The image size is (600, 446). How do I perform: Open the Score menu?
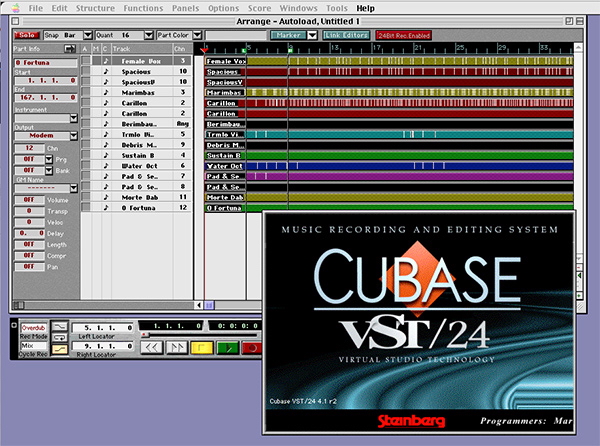pos(259,8)
